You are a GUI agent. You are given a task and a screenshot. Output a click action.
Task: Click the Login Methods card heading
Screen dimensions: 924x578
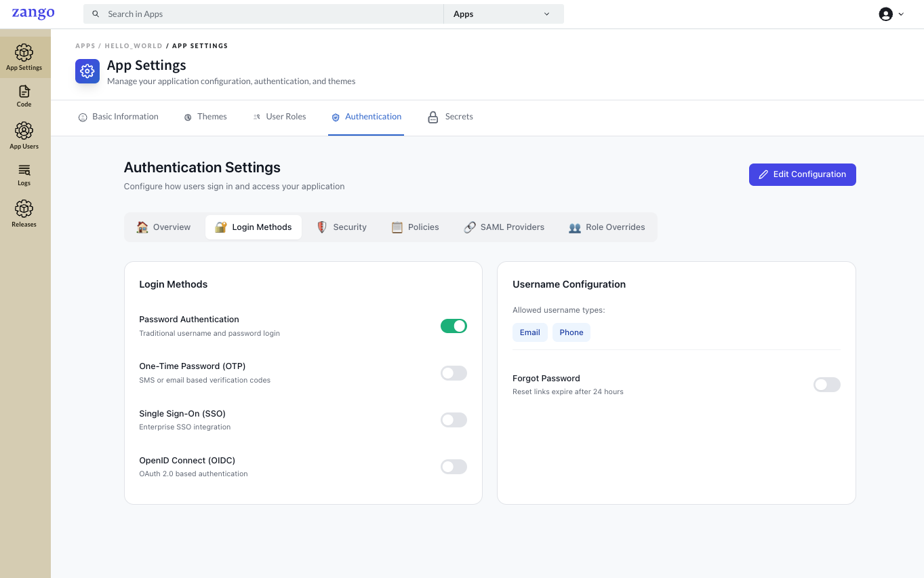coord(174,284)
